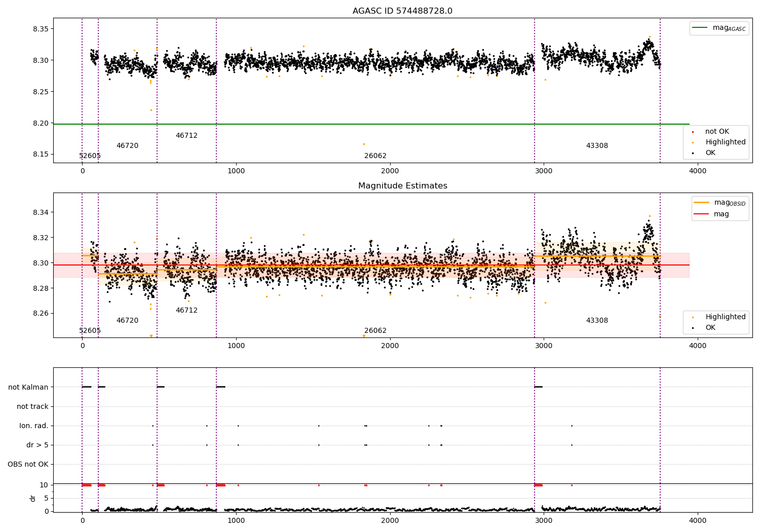760x532 pixels.
Task: Click the 'Ion. rad.' row label
Action: (x=34, y=426)
